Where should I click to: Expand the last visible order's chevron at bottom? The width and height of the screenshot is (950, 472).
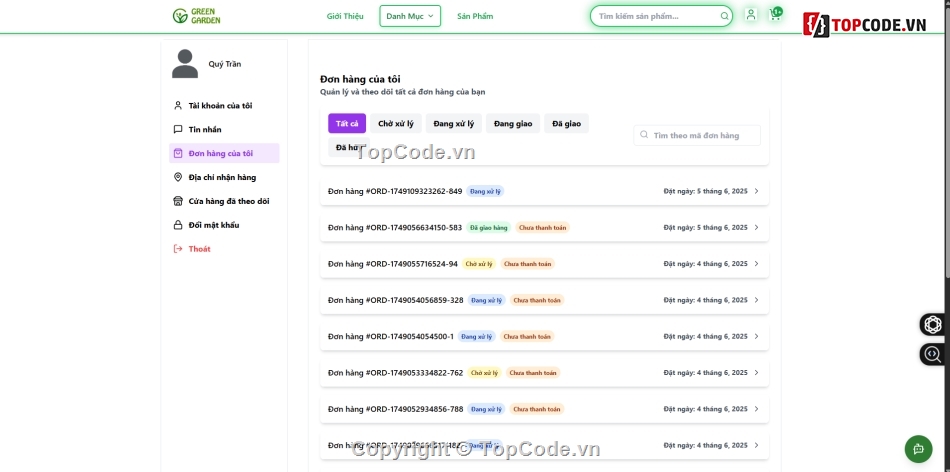pos(756,445)
